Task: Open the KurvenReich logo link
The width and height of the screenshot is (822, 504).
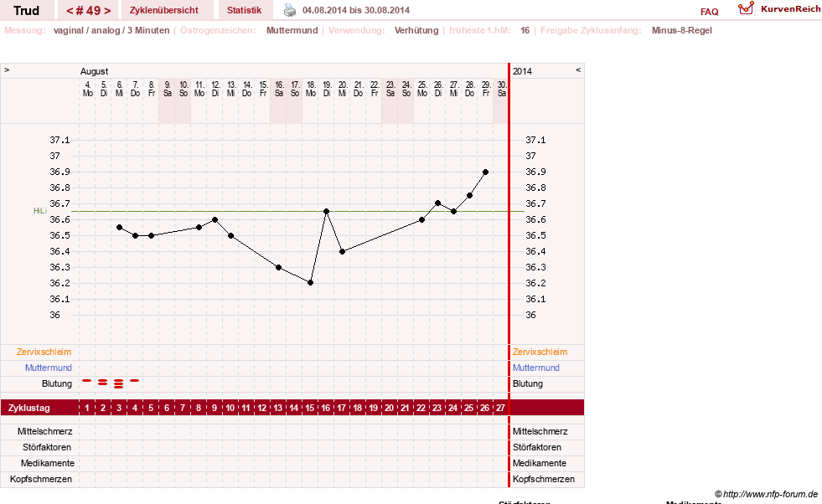Action: (x=779, y=9)
